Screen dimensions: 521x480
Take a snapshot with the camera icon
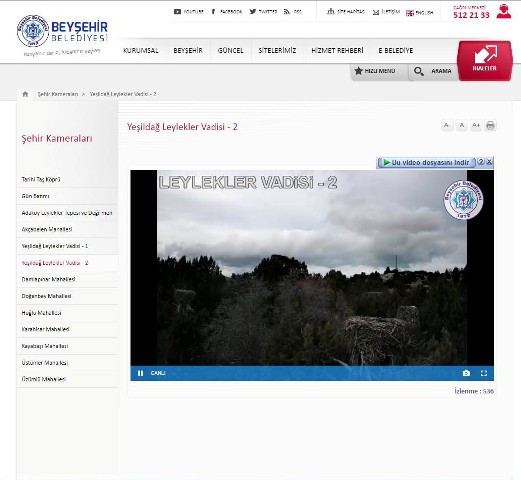pos(466,373)
